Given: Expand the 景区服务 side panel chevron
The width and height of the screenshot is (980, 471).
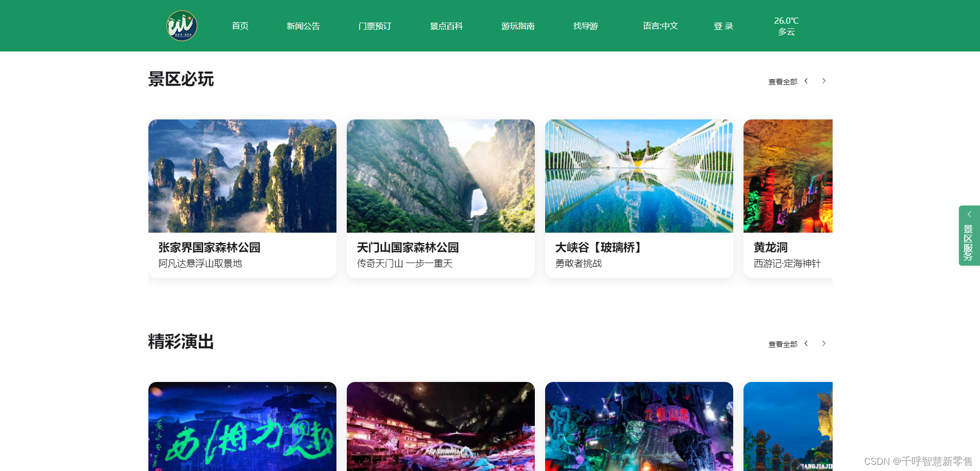Looking at the screenshot, I should click(x=969, y=214).
